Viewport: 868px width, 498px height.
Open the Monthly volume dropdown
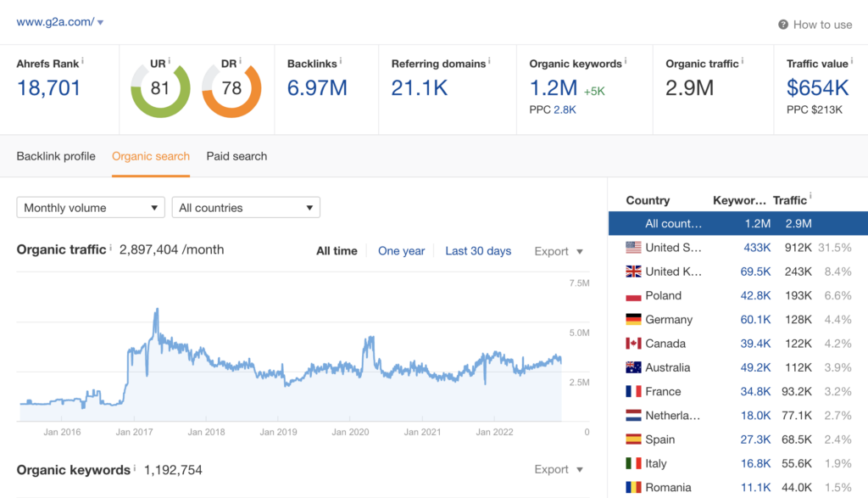[91, 208]
